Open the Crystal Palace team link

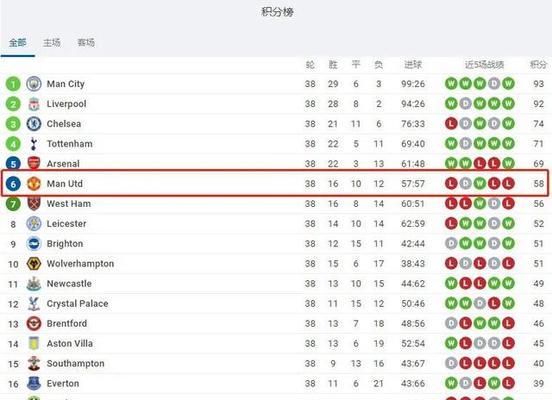pos(77,304)
